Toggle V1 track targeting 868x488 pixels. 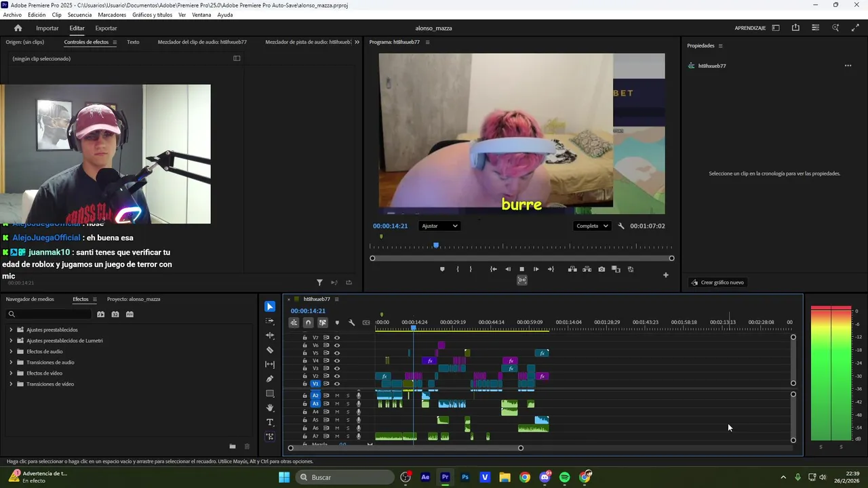(x=315, y=384)
